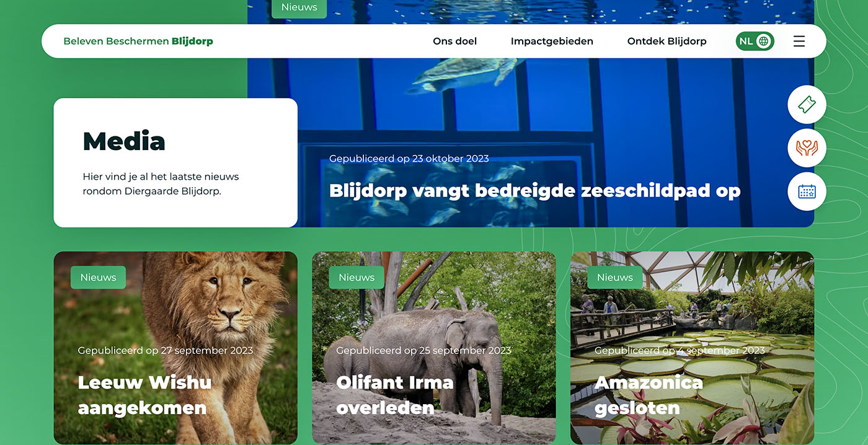Image resolution: width=868 pixels, height=445 pixels.
Task: Toggle the NL language switch
Action: coord(755,42)
